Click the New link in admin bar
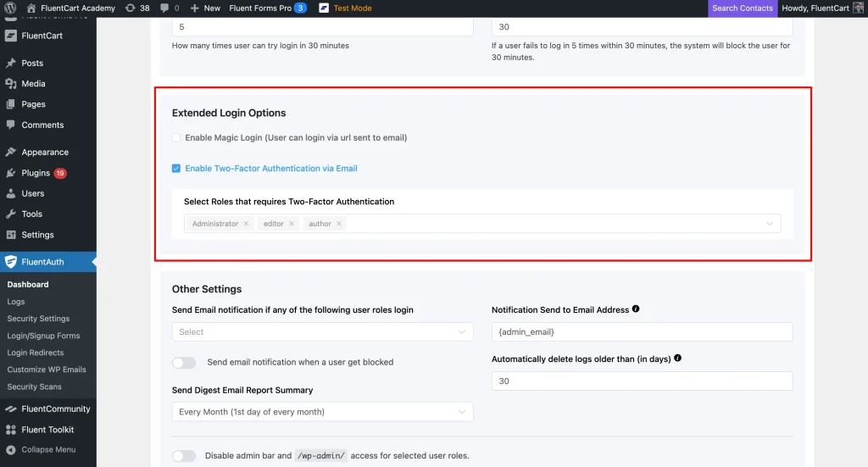Viewport: 868px width, 467px height. pyautogui.click(x=212, y=8)
